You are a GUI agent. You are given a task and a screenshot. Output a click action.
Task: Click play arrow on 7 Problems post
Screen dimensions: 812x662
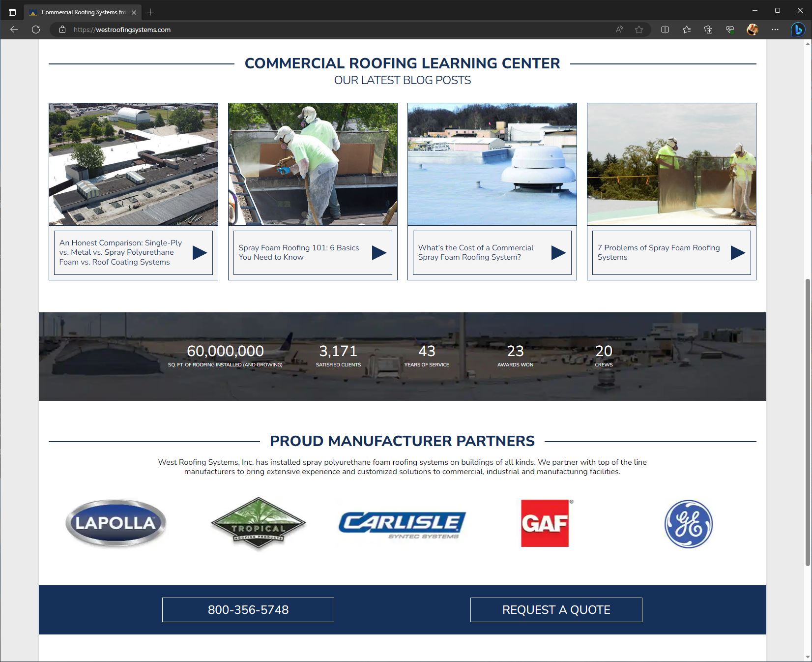pyautogui.click(x=738, y=253)
